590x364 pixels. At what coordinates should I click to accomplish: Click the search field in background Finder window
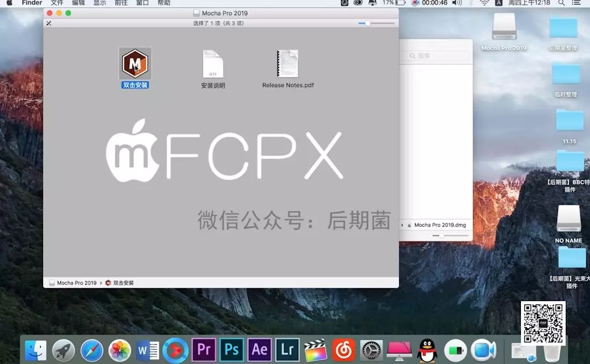[436, 56]
